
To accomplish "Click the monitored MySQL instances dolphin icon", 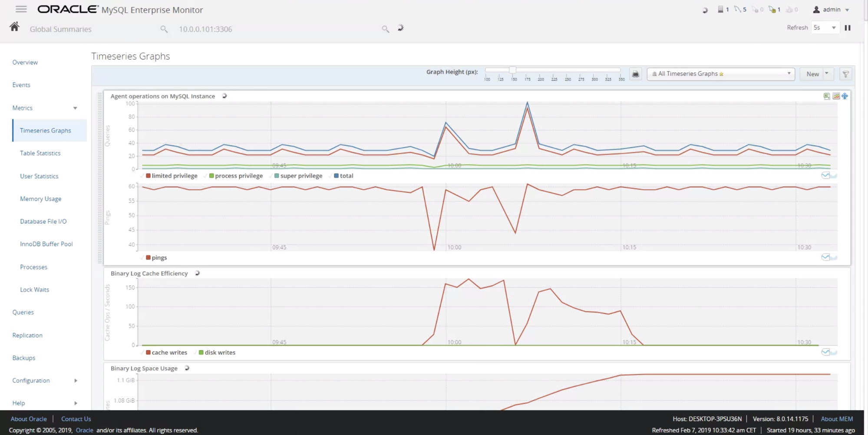I will coord(738,9).
